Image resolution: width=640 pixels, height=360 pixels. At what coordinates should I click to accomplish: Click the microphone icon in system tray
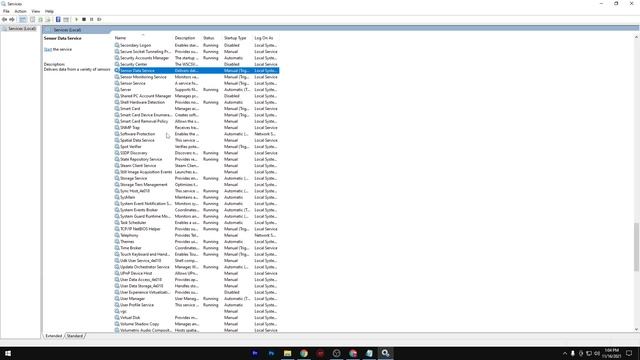pyautogui.click(x=573, y=353)
